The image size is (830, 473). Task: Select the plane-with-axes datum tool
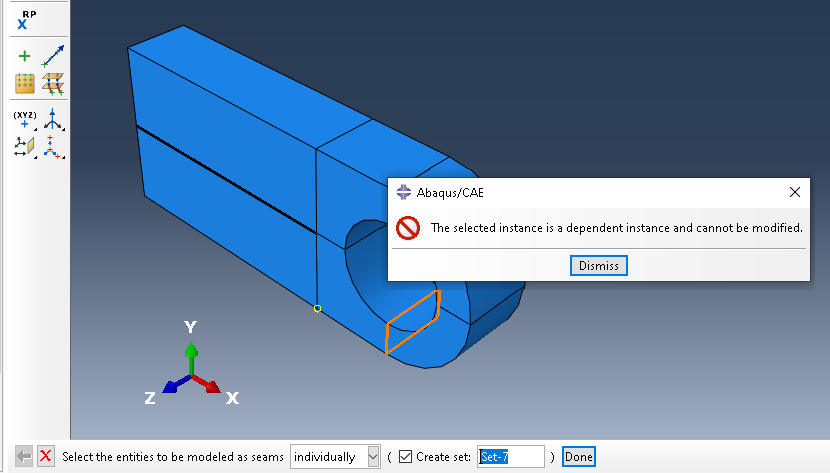point(24,147)
